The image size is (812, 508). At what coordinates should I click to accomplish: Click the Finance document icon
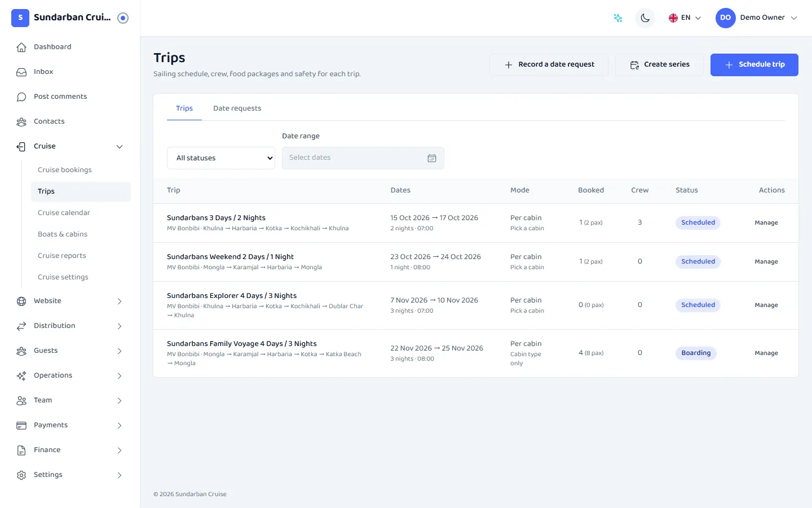21,450
